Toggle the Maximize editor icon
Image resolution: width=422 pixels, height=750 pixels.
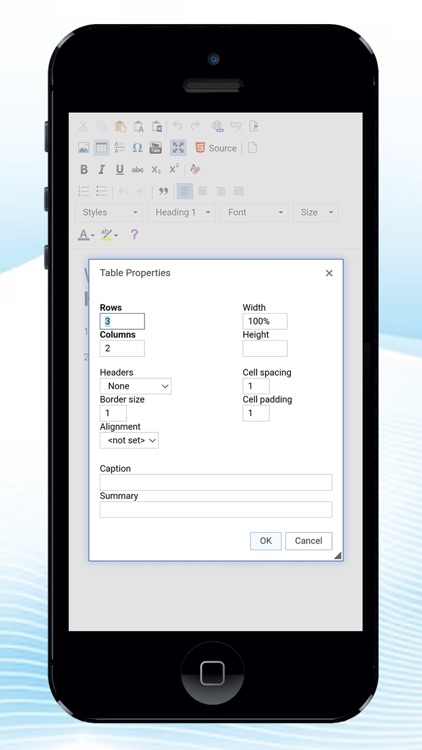(178, 148)
